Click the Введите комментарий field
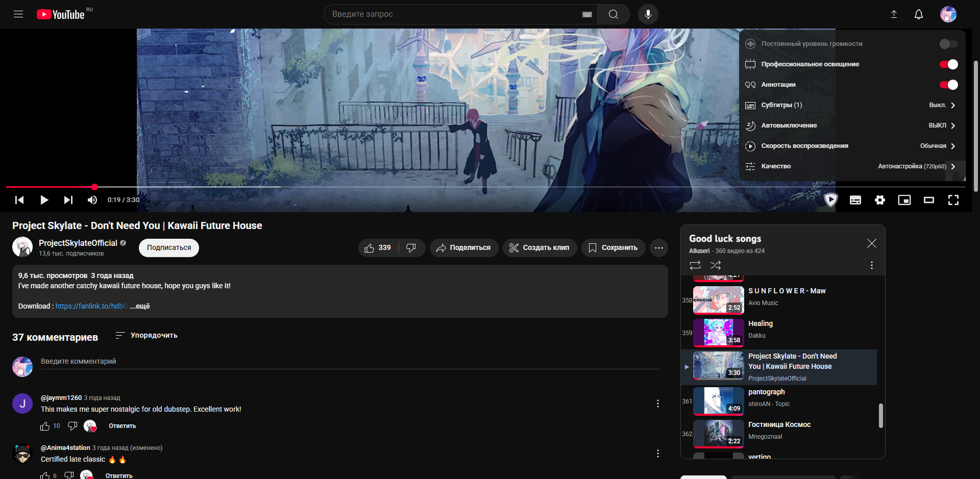This screenshot has height=479, width=980. tap(350, 361)
